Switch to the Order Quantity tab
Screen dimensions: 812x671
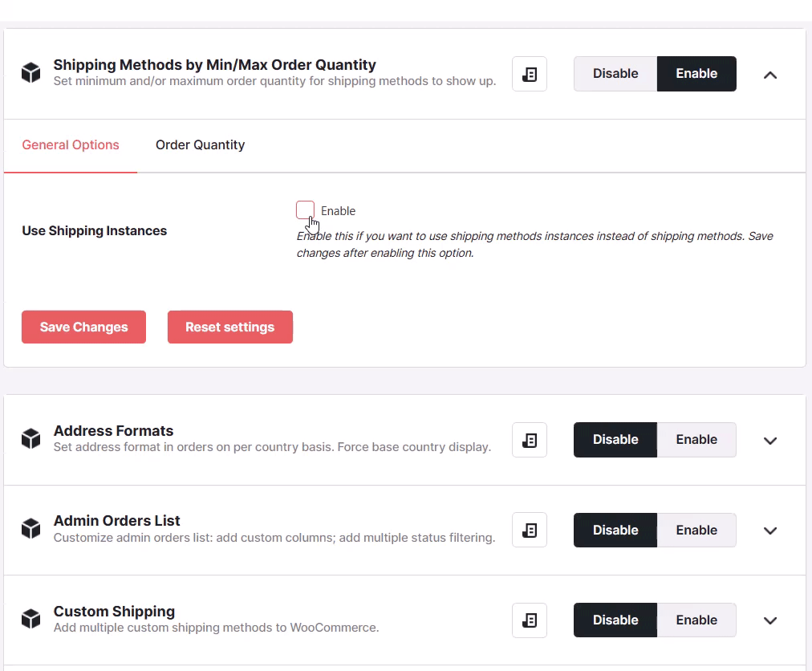200,145
